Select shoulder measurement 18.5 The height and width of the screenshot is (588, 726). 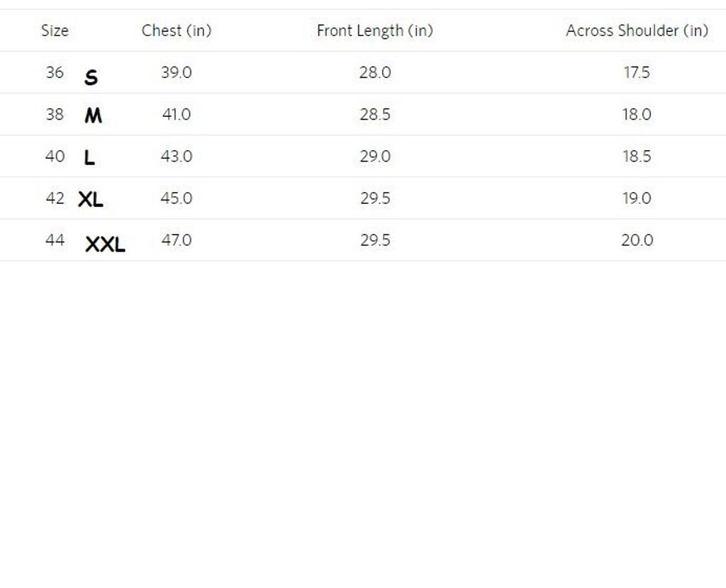[637, 156]
